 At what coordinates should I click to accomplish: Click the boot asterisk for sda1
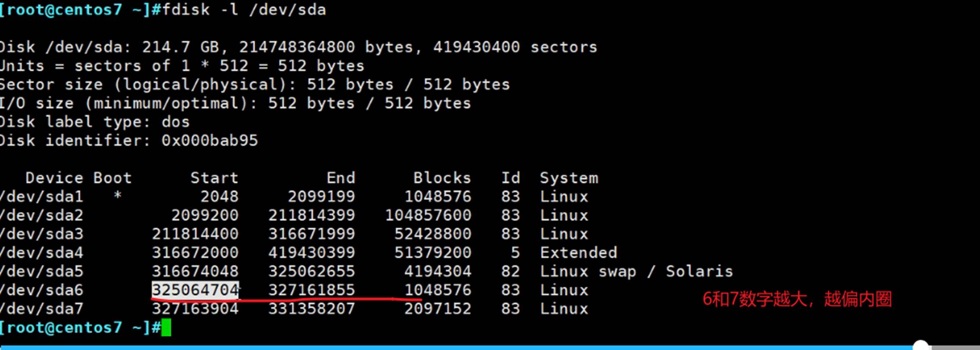(x=117, y=197)
